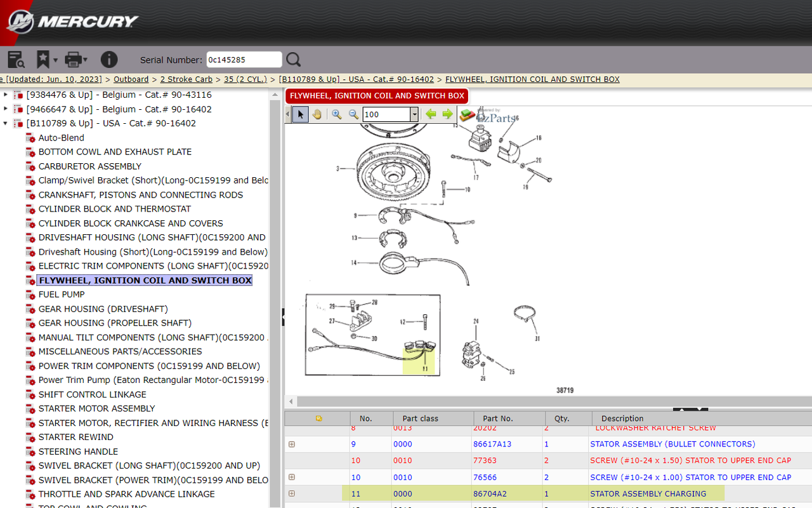Click SCREW (#10-24 x 1.50) description

tap(691, 460)
